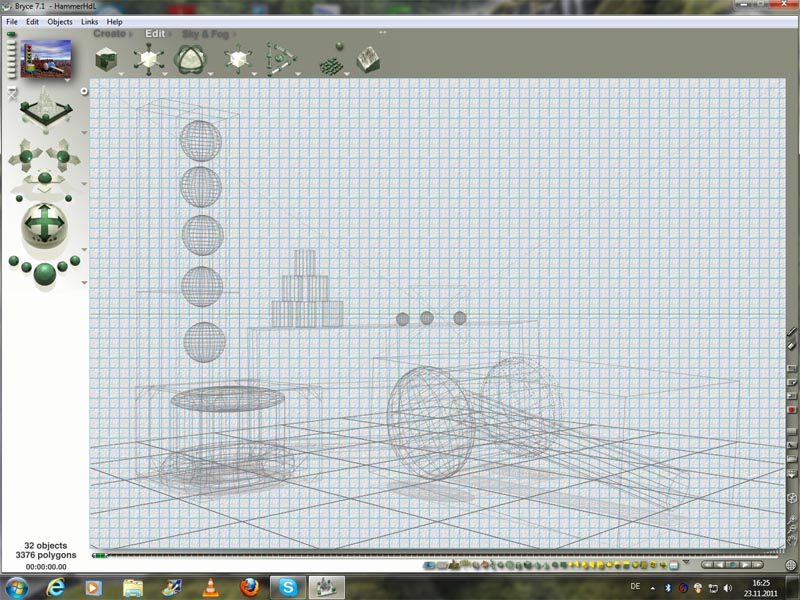Click the small left green dot above trackball
This screenshot has height=600, width=800.
pos(19,198)
